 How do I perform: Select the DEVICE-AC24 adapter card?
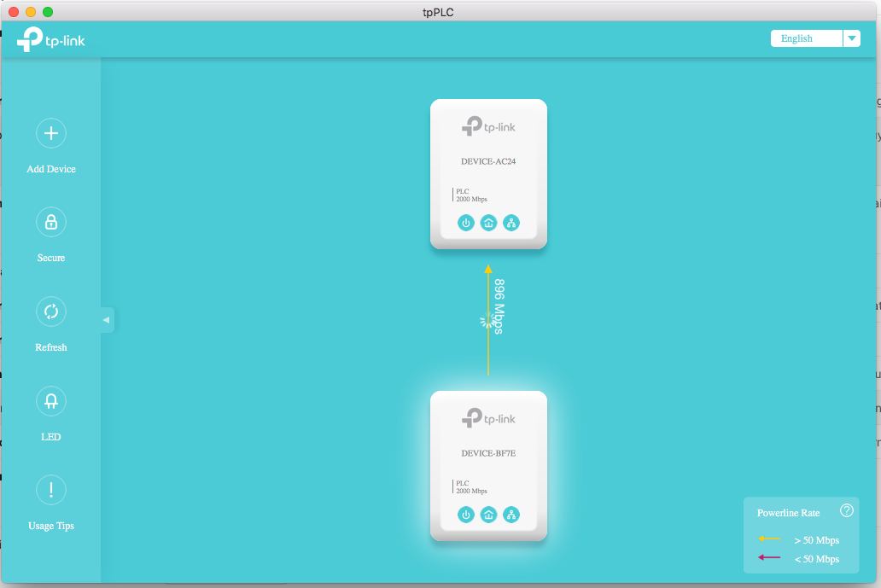(488, 162)
